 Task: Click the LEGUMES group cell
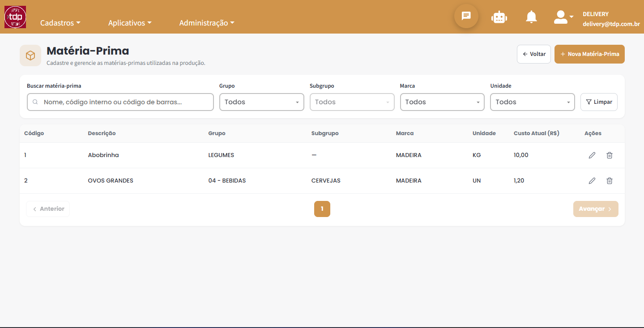coord(221,155)
